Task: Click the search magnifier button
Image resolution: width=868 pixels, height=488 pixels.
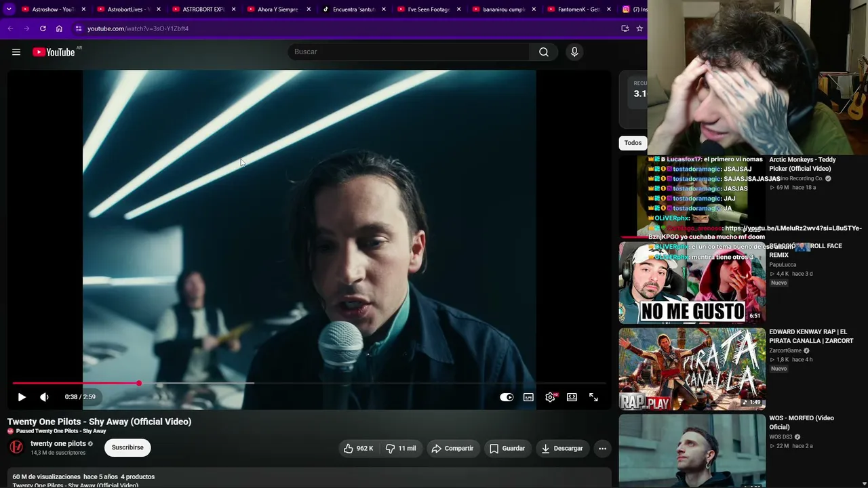Action: coord(544,52)
